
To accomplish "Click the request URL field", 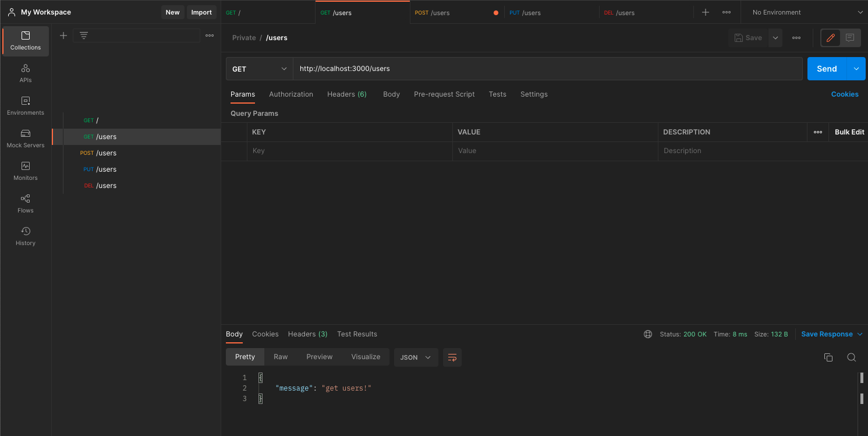I will point(547,69).
